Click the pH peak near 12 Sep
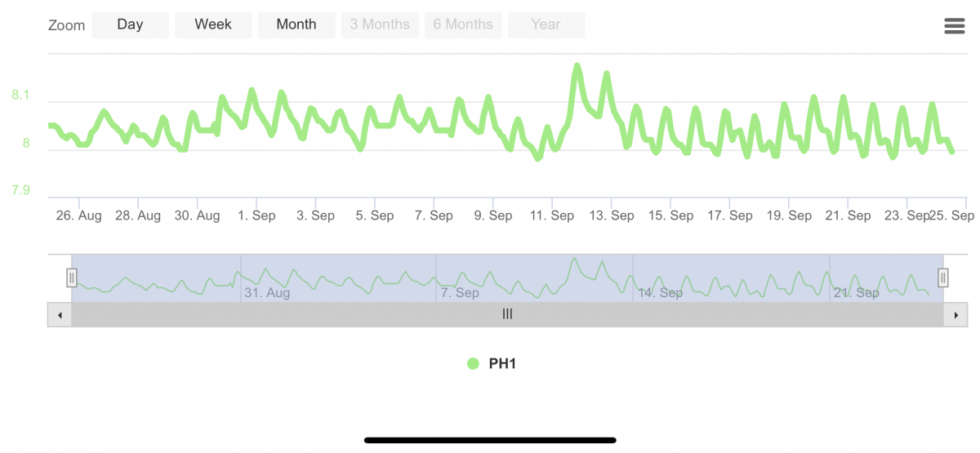This screenshot has height=453, width=980. tap(577, 65)
